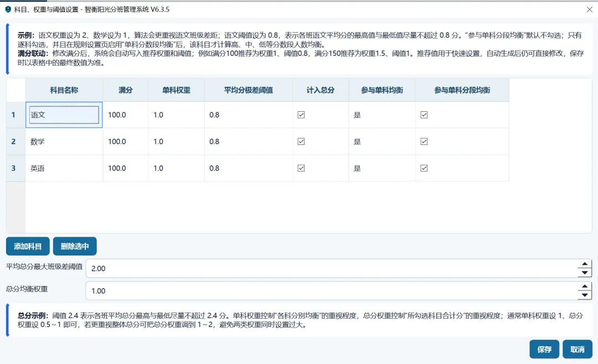Viewport: 598px width, 364px height.
Task: Save settings with 保存 button
Action: [544, 349]
